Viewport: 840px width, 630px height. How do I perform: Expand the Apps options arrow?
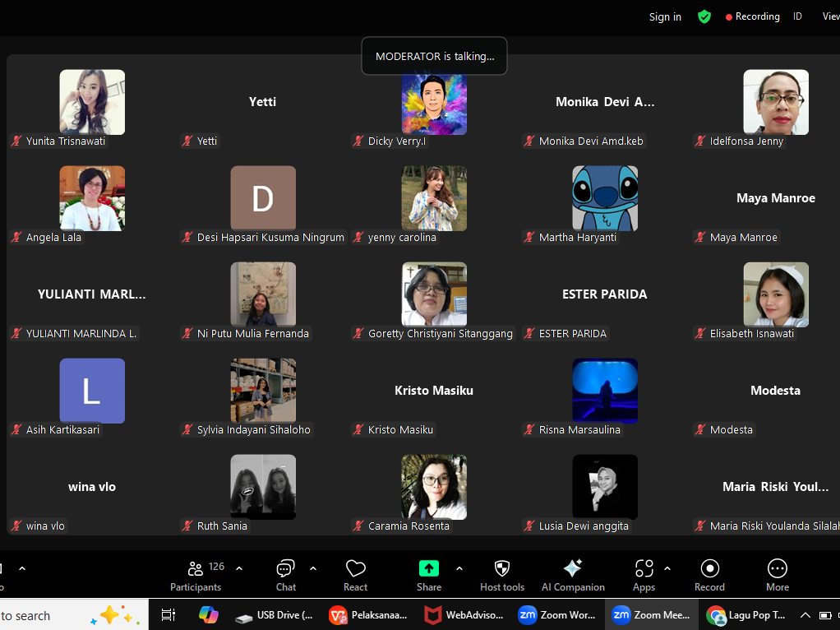pos(667,568)
